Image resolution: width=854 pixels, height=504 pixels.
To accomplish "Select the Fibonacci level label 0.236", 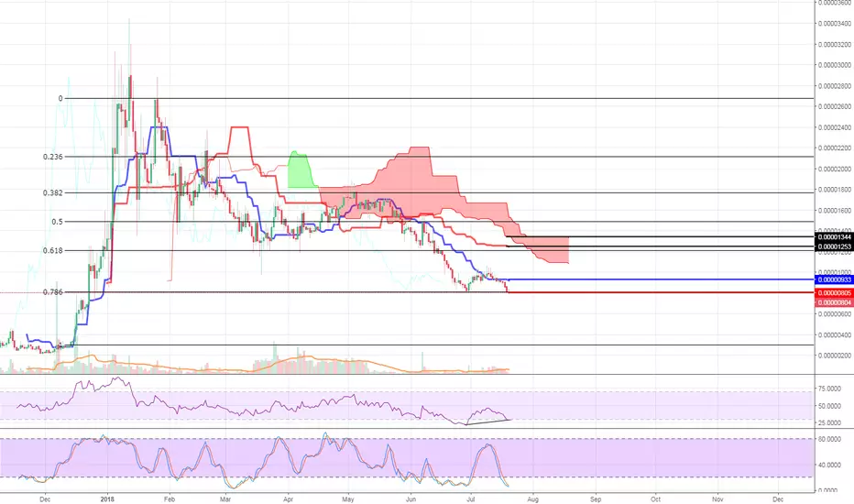I will click(x=53, y=157).
